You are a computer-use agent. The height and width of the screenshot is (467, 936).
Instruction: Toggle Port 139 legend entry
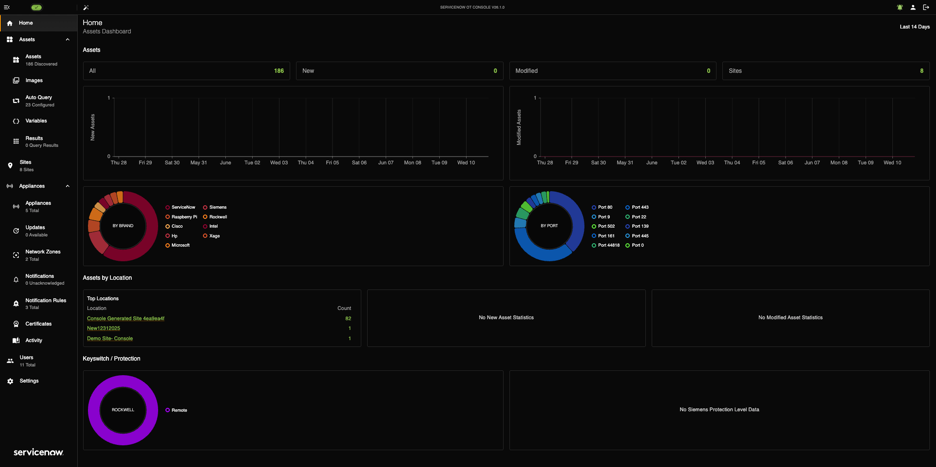pos(638,226)
